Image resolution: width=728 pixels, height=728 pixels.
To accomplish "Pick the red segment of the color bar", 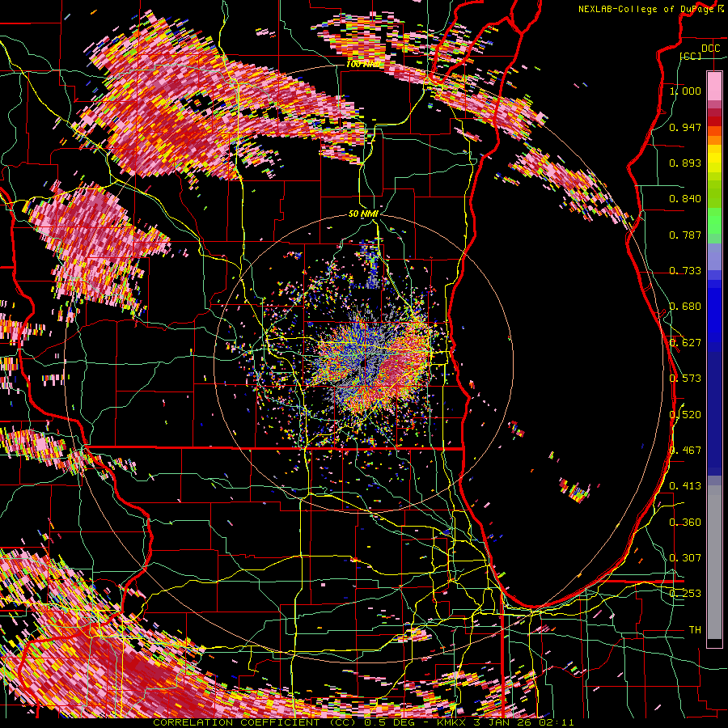I will click(x=714, y=121).
